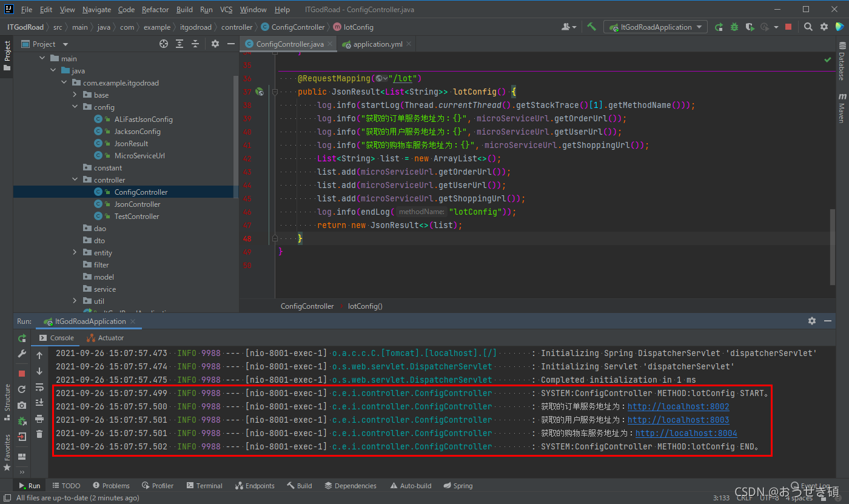Toggle scroll to end in console
This screenshot has height=504, width=849.
pos(39,403)
